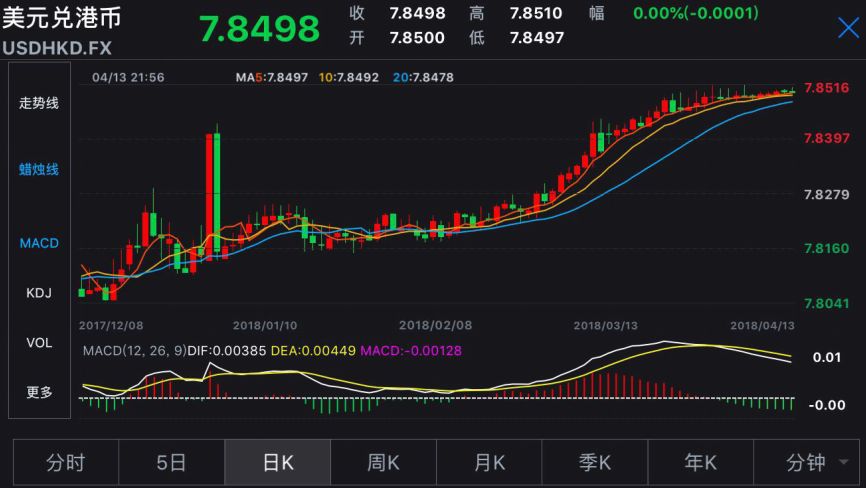Show the KDJ indicator
Image resolution: width=866 pixels, height=488 pixels.
39,293
